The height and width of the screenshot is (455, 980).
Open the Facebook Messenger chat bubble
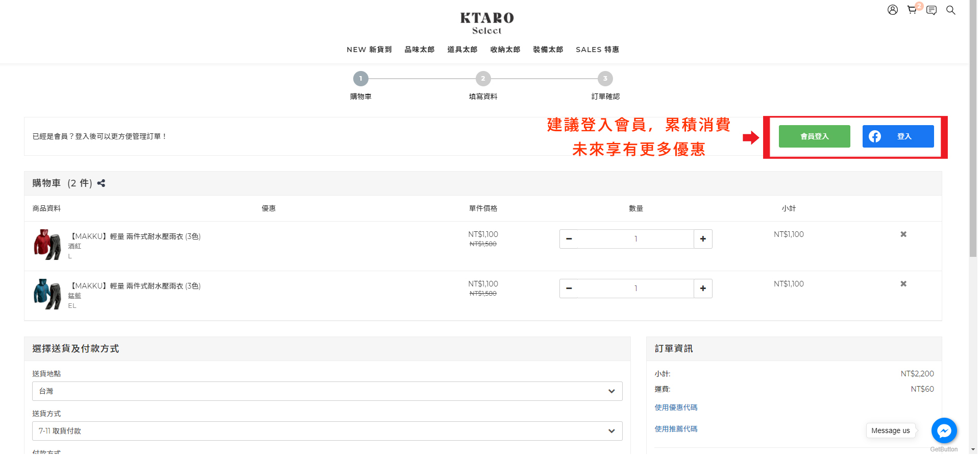click(x=944, y=430)
